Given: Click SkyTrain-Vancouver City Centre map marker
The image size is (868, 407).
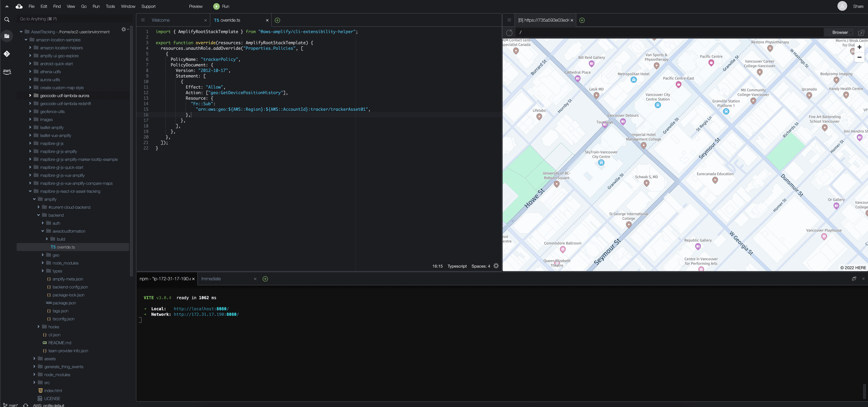Looking at the screenshot, I should 601,163.
